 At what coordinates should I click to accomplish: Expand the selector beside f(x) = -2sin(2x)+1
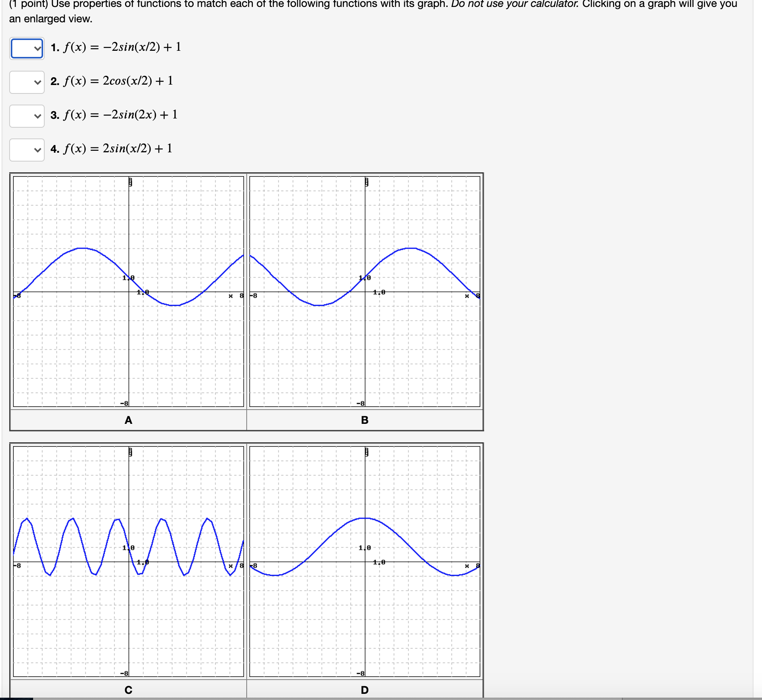(x=26, y=117)
